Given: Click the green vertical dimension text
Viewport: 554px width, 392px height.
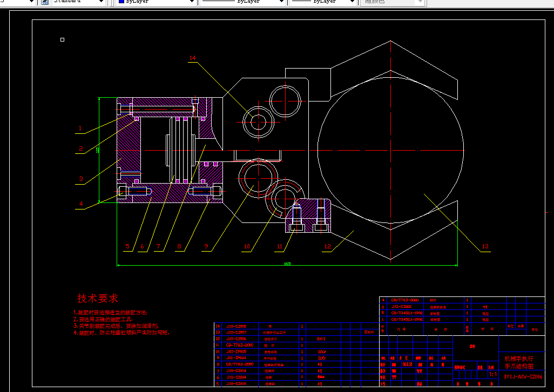Looking at the screenshot, I should tap(98, 150).
